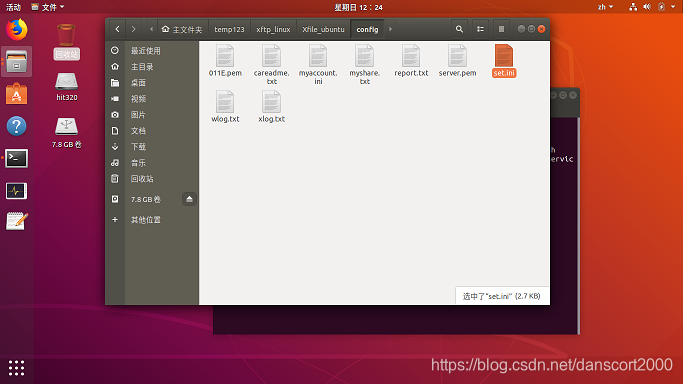This screenshot has height=384, width=683.
Task: Open 下载 in the sidebar
Action: click(x=152, y=147)
